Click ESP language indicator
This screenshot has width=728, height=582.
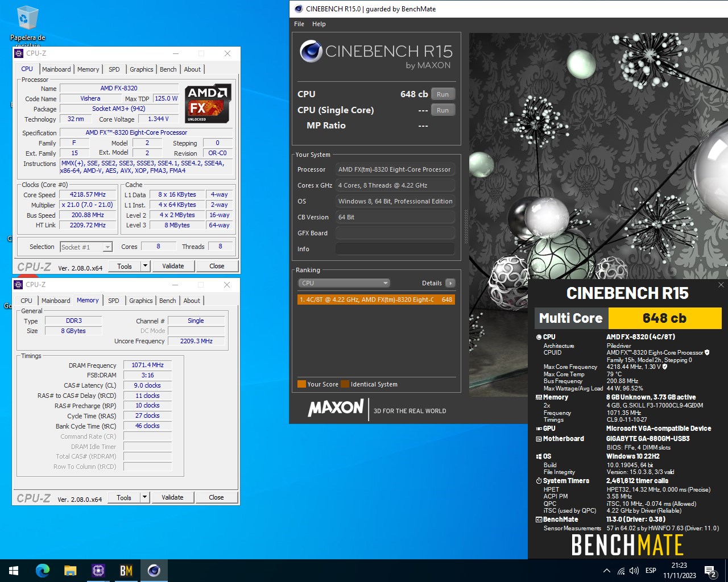(x=651, y=571)
